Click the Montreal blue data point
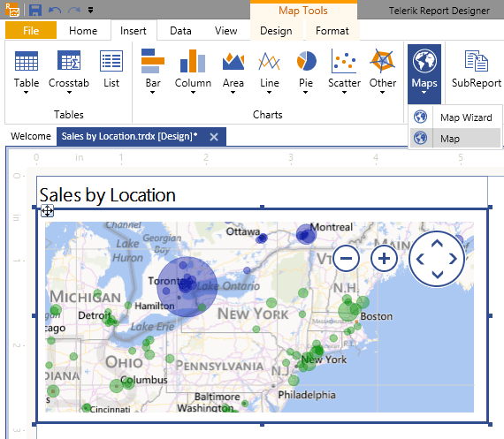This screenshot has width=504, height=439. (306, 234)
